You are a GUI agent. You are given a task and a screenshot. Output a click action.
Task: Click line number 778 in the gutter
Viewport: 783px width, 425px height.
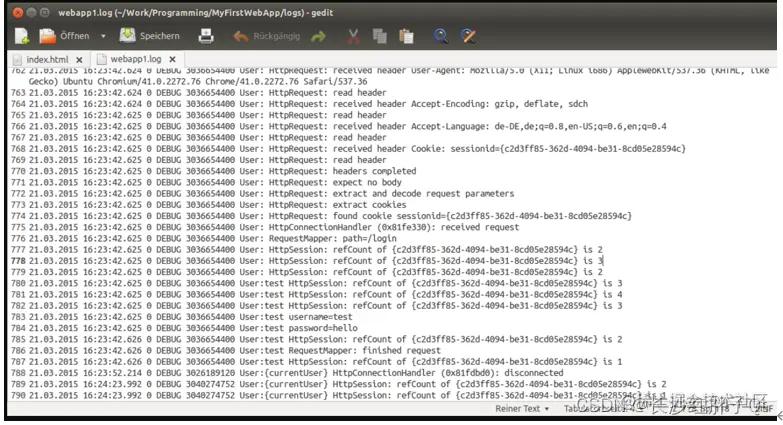pyautogui.click(x=18, y=261)
